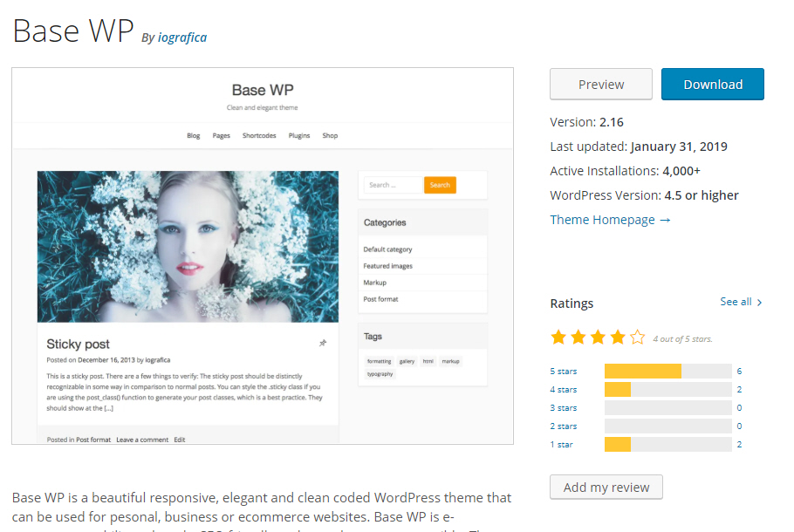Click the Edit link under the post
The width and height of the screenshot is (794, 532).
(x=180, y=440)
